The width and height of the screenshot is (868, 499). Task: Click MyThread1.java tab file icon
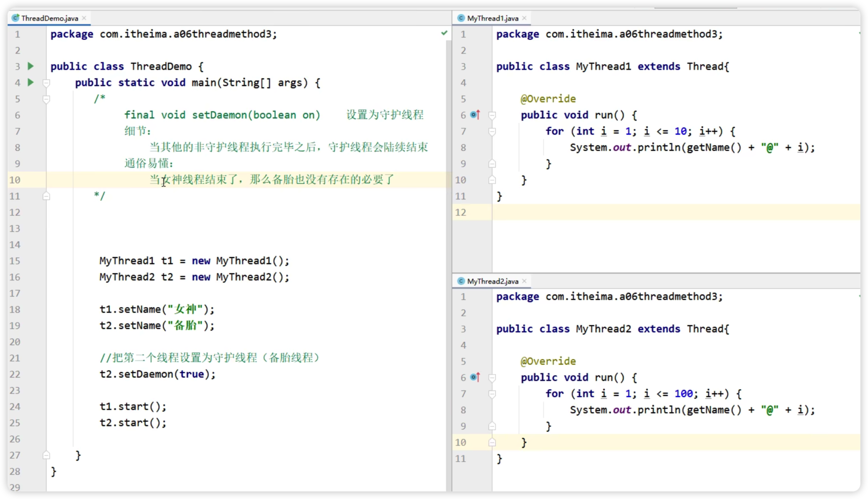tap(461, 18)
